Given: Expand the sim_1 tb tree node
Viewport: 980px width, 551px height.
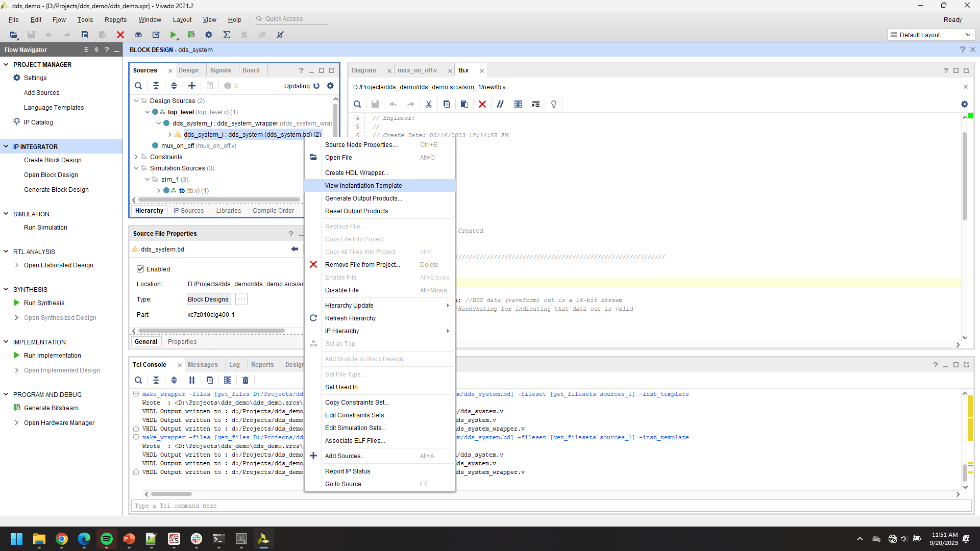Looking at the screenshot, I should (159, 191).
